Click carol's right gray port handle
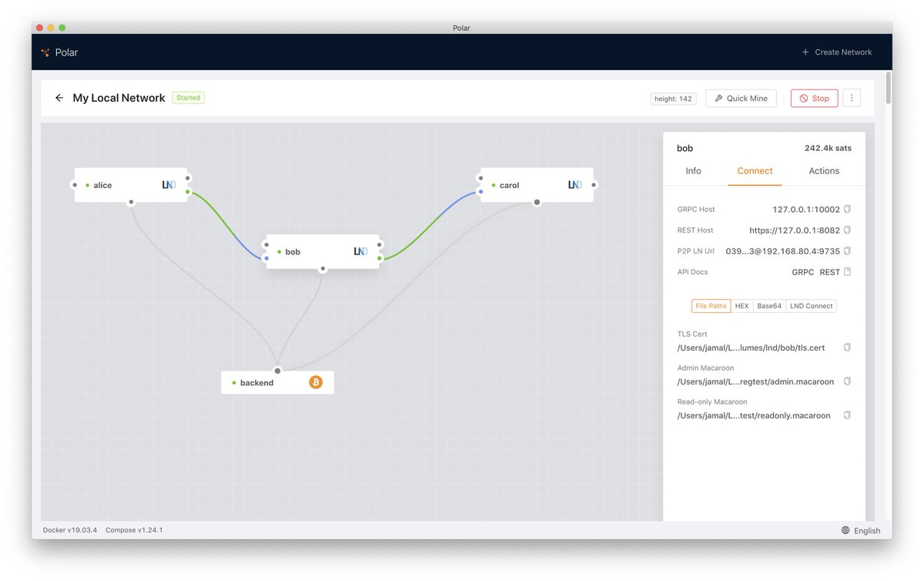The height and width of the screenshot is (581, 924). [594, 185]
